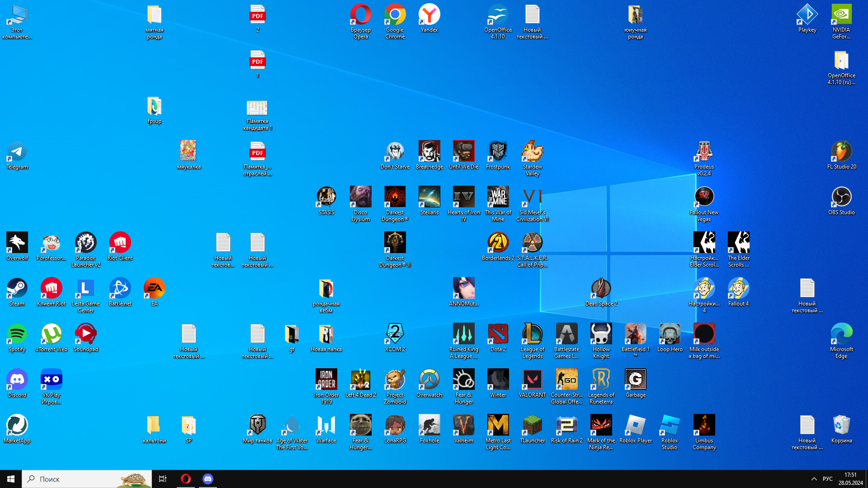Switch to Discord in the taskbar
Image resolution: width=868 pixels, height=488 pixels.
click(x=208, y=479)
